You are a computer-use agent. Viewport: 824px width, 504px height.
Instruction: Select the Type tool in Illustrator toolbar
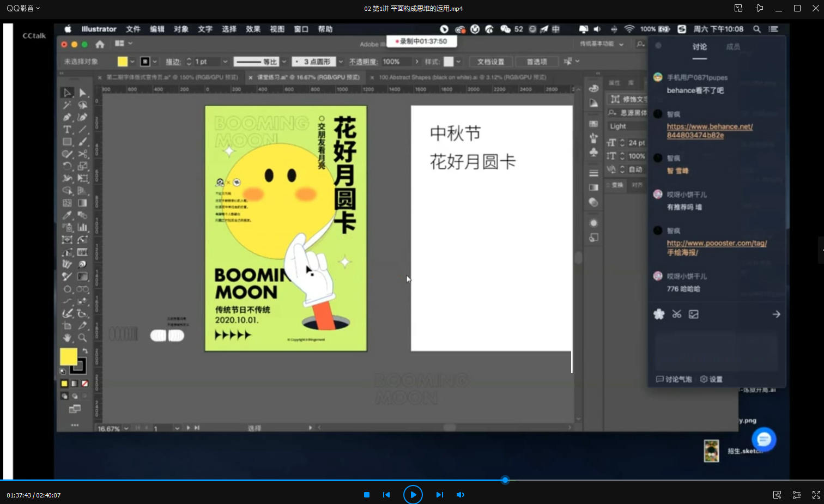click(x=67, y=130)
